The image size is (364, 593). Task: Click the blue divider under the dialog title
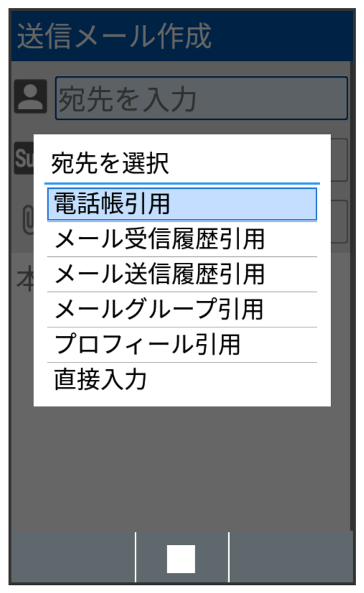182,184
